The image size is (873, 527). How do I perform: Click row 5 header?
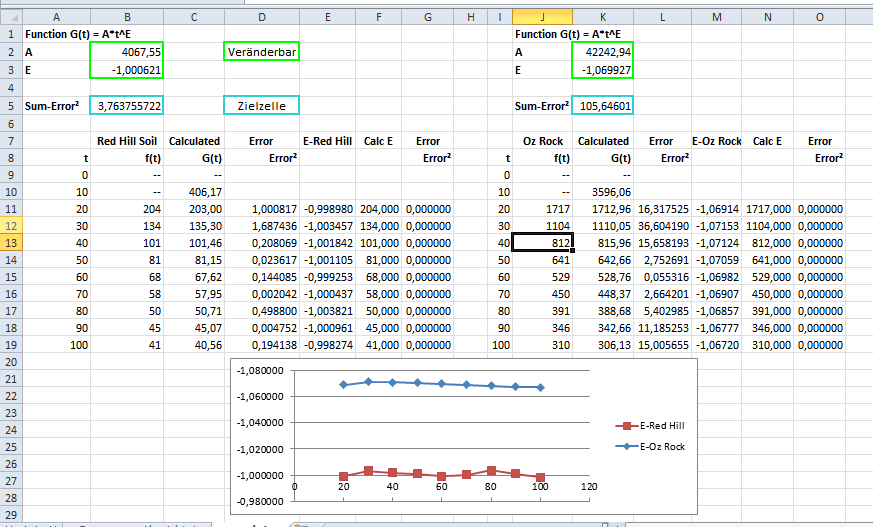coord(9,106)
